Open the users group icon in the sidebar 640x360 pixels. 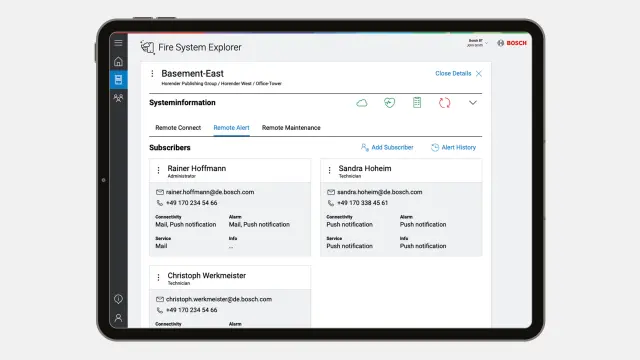click(x=118, y=98)
